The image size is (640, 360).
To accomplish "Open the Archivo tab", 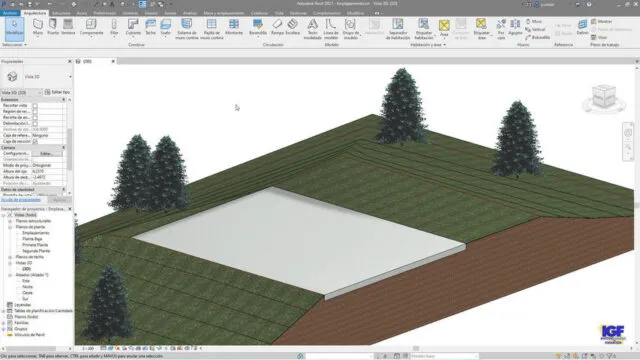I will [10, 13].
